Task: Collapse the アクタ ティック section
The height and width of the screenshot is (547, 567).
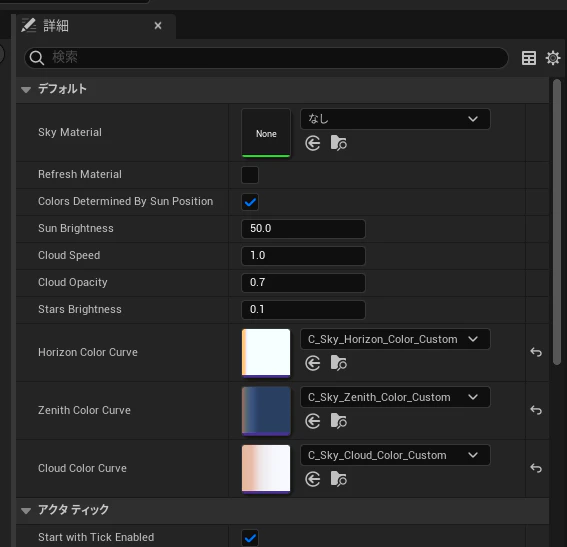Action: click(26, 510)
